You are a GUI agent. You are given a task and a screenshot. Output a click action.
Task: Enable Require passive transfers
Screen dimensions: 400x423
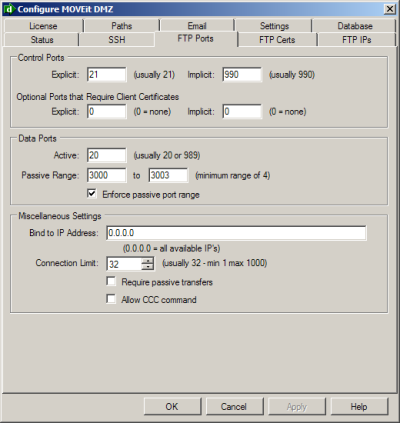pos(111,281)
